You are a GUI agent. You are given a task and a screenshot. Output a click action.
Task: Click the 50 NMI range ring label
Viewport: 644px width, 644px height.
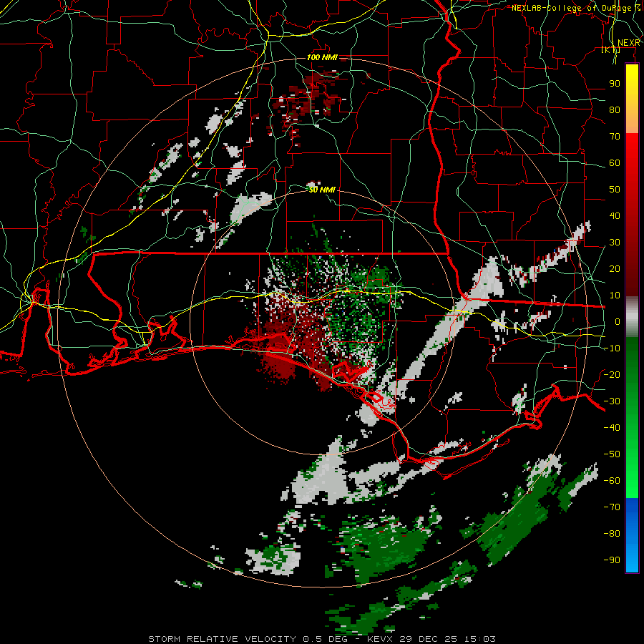tap(322, 190)
